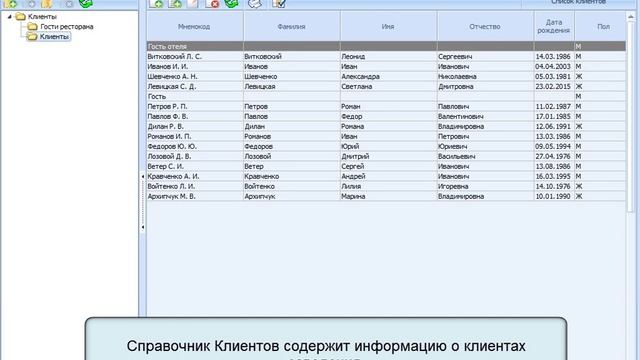640x360 pixels.
Task: Sort by the Фамилия column header
Action: (291, 26)
